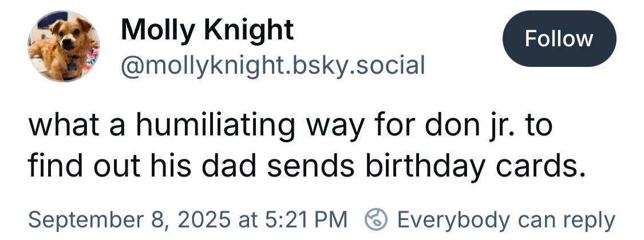
Task: Click the first name "Molly" in the header
Action: click(x=154, y=30)
